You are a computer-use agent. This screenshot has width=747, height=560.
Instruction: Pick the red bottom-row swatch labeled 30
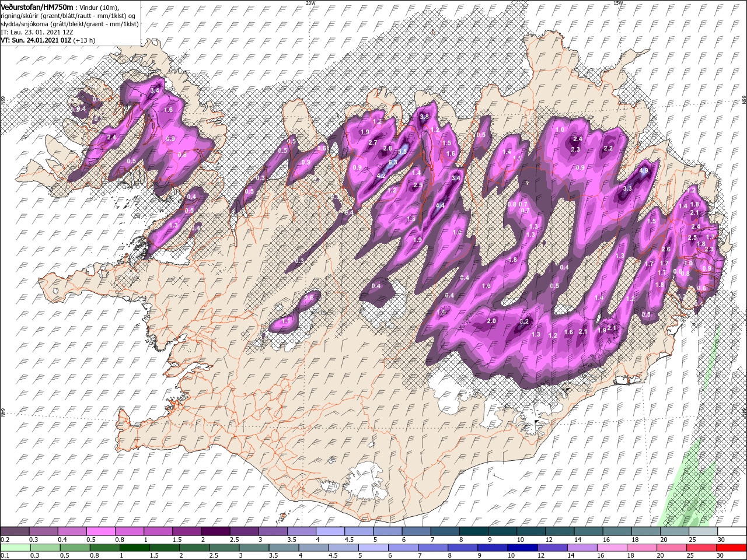[732, 548]
